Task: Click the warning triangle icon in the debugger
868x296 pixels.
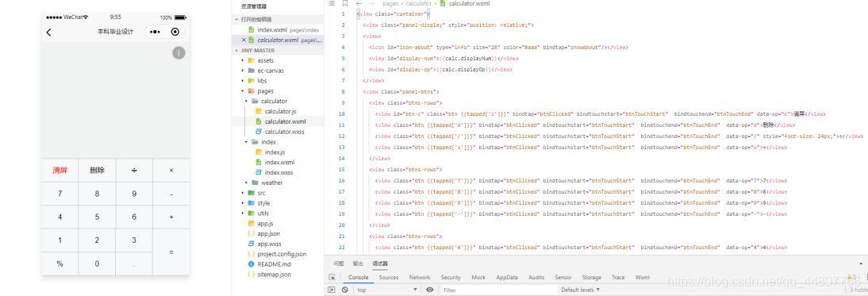Action: tap(850, 277)
